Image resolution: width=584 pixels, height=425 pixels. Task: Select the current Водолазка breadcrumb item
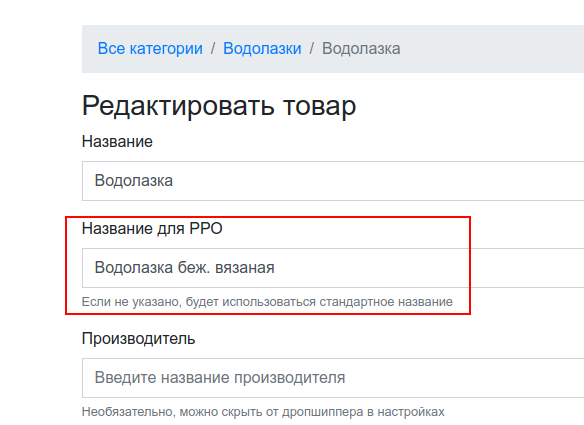coord(361,48)
